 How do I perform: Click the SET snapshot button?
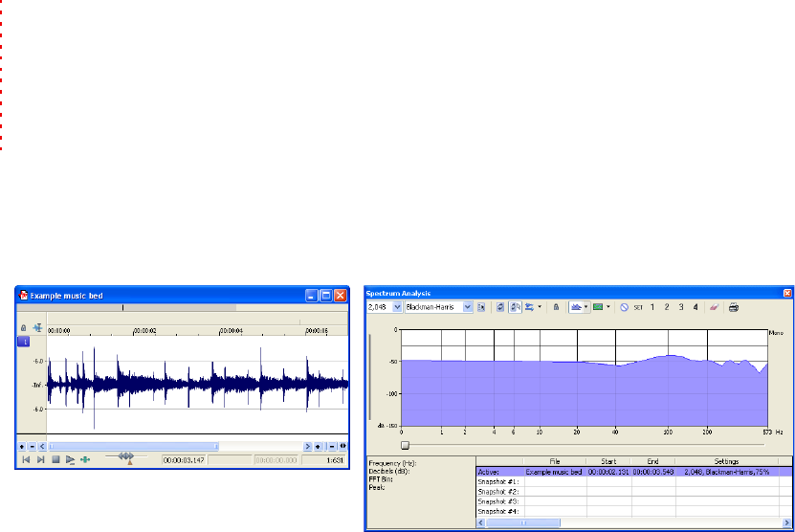pyautogui.click(x=638, y=307)
